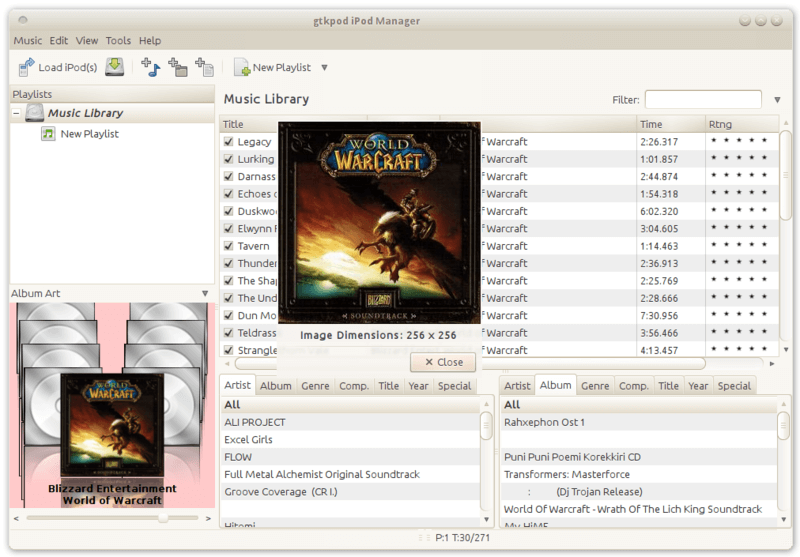
Task: Open the Edit menu
Action: click(x=59, y=40)
